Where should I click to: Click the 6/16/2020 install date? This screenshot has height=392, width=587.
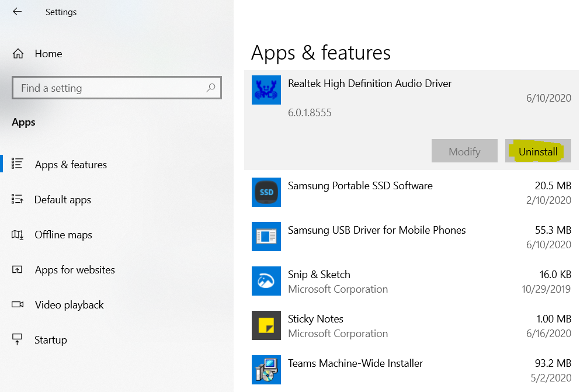click(548, 334)
